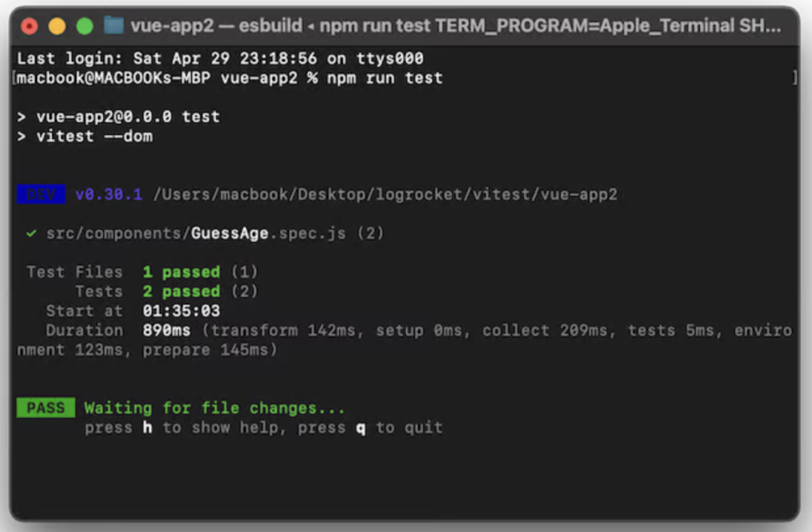Click the 890ms duration value
Viewport: 812px width, 532px height.
click(x=167, y=330)
